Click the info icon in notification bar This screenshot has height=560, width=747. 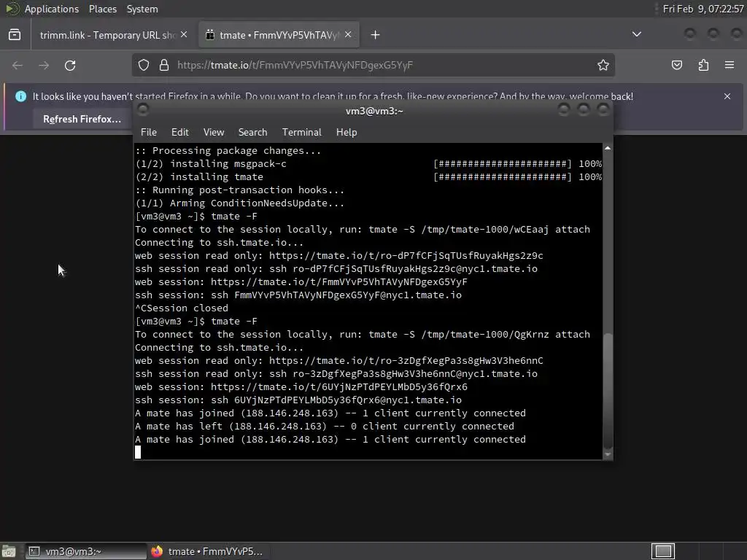tap(21, 96)
